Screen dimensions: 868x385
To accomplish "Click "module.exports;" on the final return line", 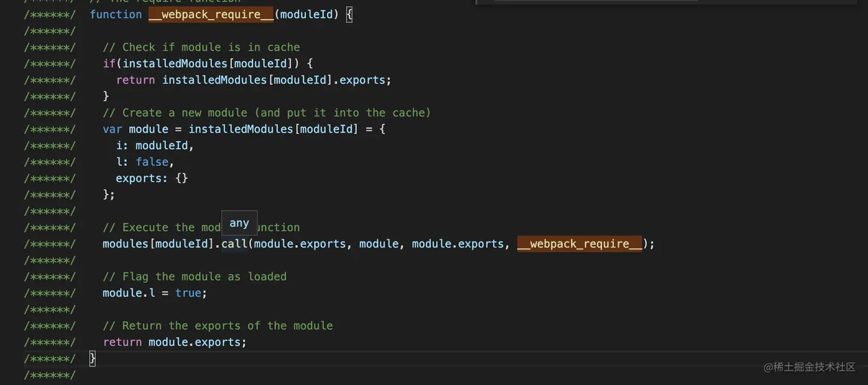I will click(x=198, y=342).
